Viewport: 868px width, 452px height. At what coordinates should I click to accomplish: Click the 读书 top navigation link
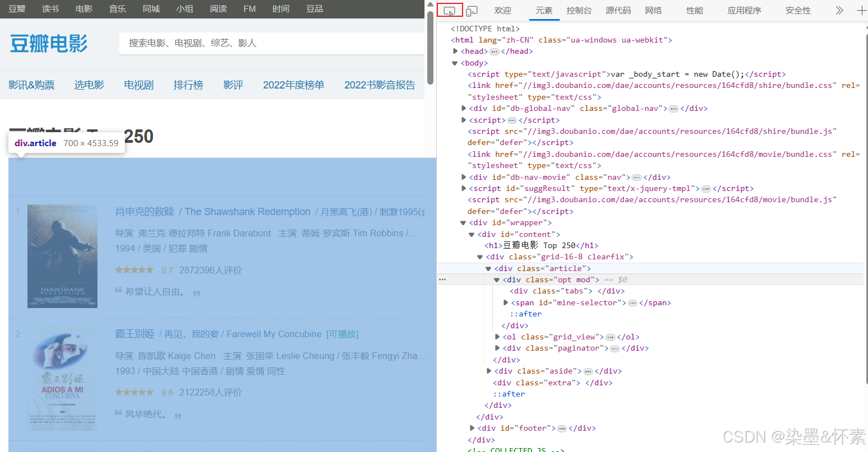[50, 9]
